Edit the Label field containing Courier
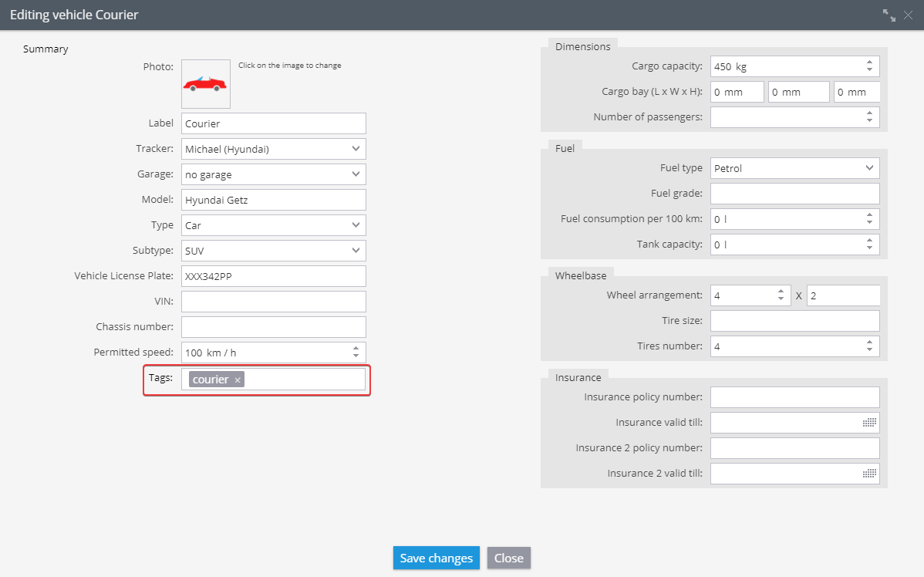Screen dimensions: 924x577 [274, 123]
